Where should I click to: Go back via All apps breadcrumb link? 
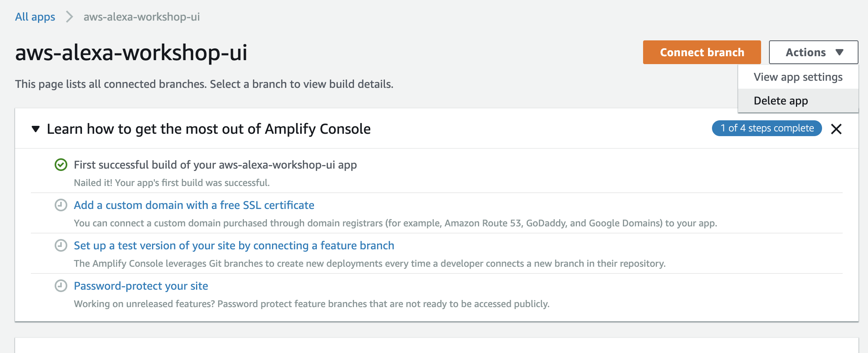pyautogui.click(x=35, y=17)
